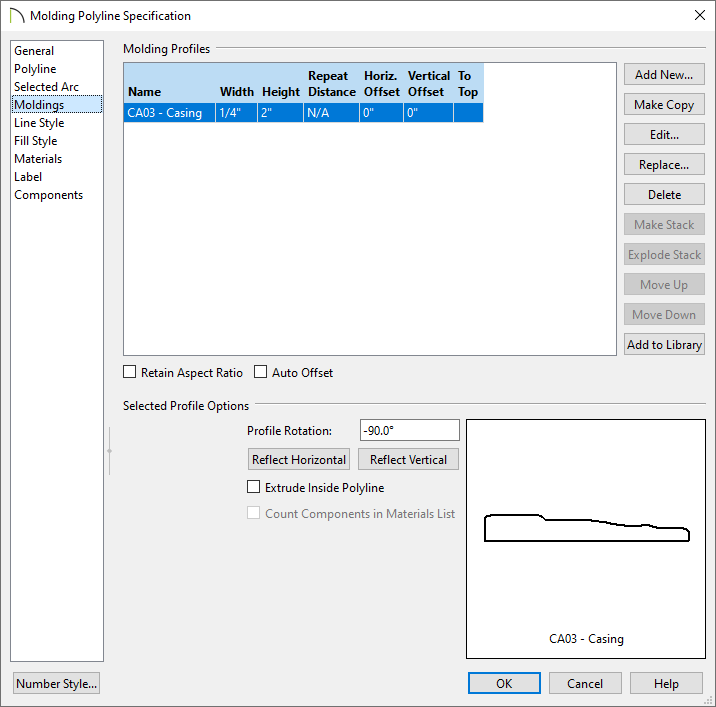Click the Vertical Offset column header
716x707 pixels.
click(428, 84)
